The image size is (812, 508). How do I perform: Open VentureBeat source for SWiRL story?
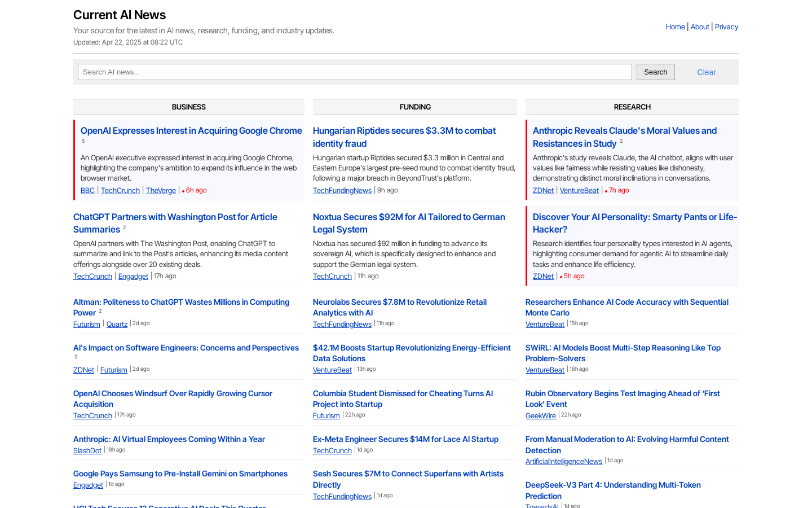click(545, 370)
